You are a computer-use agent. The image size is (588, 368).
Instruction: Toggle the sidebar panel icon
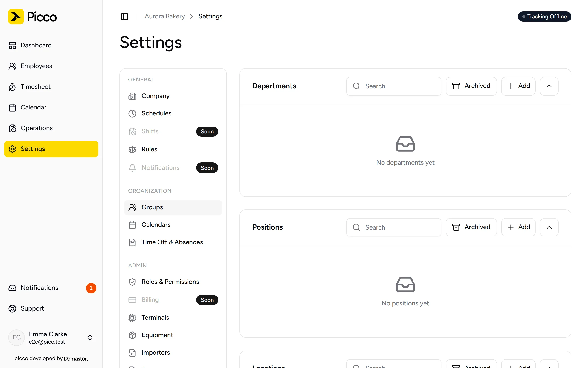124,16
